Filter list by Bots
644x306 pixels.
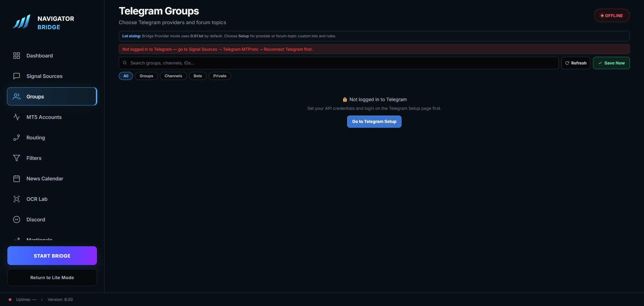point(198,76)
